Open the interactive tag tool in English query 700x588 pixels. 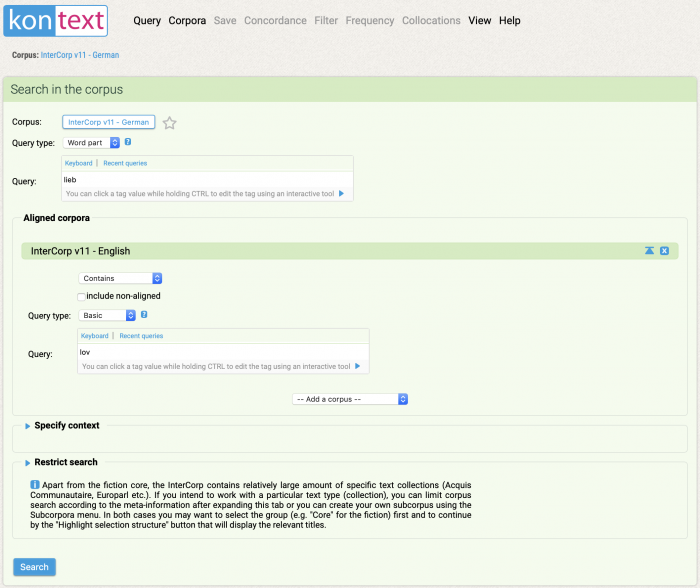(x=357, y=367)
